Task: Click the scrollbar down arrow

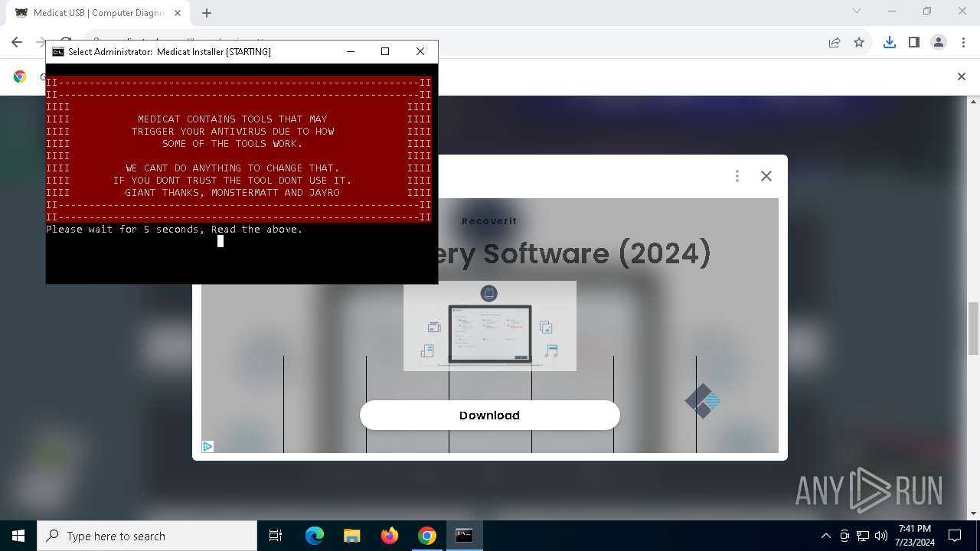Action: point(973,514)
